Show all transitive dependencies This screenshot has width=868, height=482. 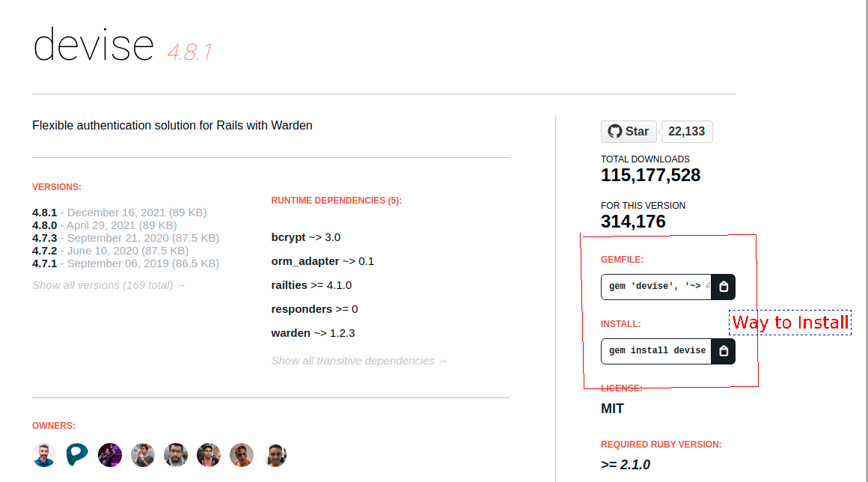(358, 361)
